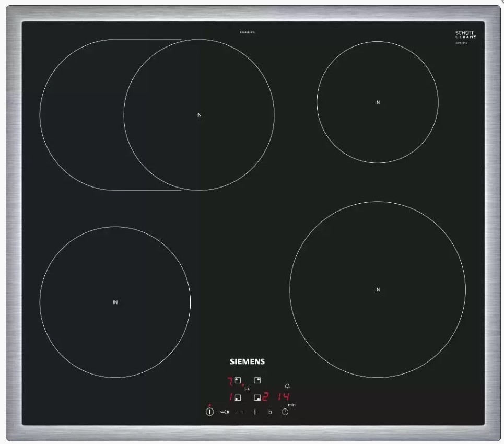Tap the bell kitchen alarm icon
Viewport: 504px width, 444px height.
click(x=287, y=385)
